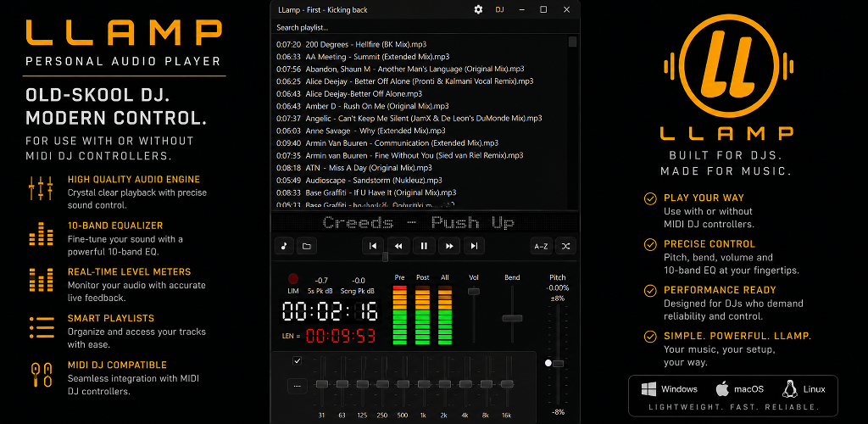Skip to the next track

474,246
